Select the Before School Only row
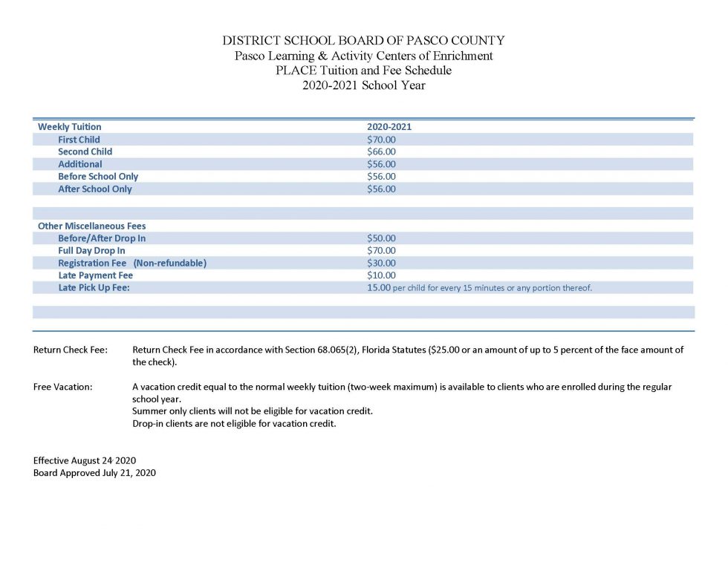The image size is (728, 562). click(98, 176)
